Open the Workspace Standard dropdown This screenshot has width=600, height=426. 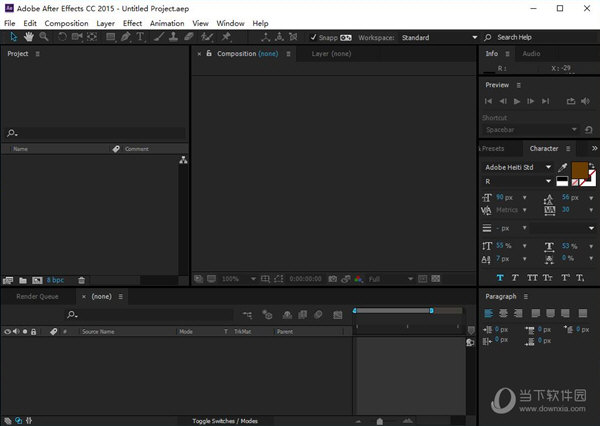439,38
